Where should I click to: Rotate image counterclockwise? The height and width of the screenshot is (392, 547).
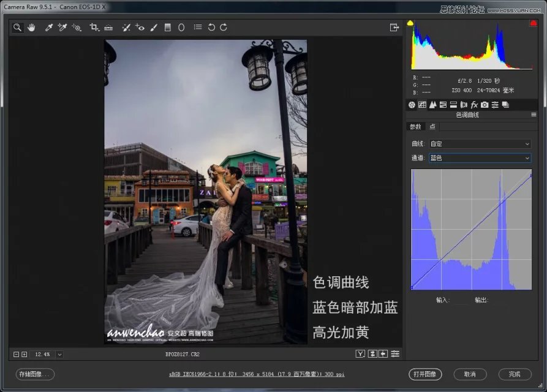click(x=211, y=27)
